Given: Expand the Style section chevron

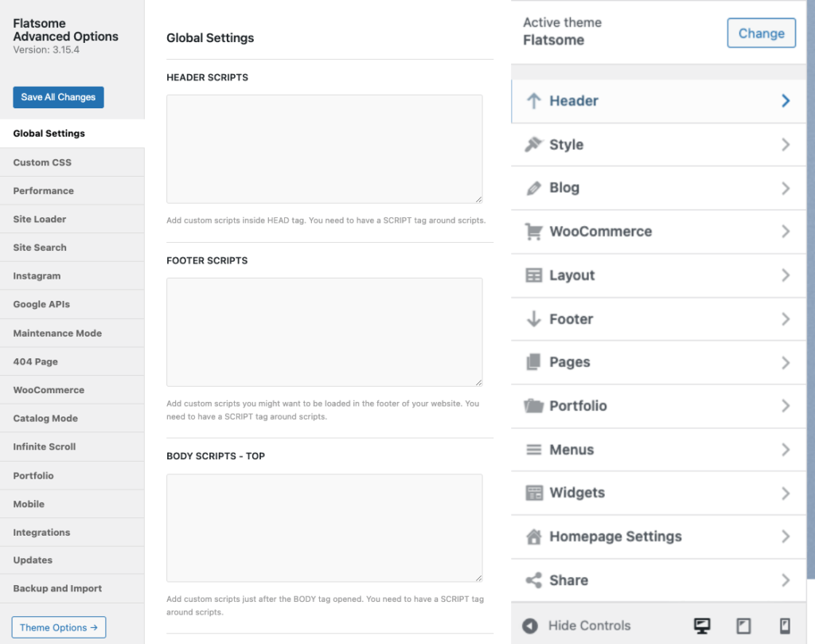Looking at the screenshot, I should coord(786,145).
